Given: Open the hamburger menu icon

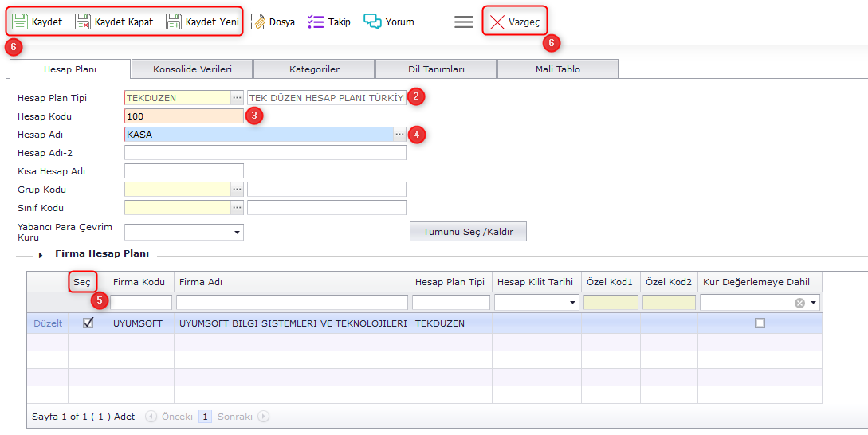Looking at the screenshot, I should point(464,22).
